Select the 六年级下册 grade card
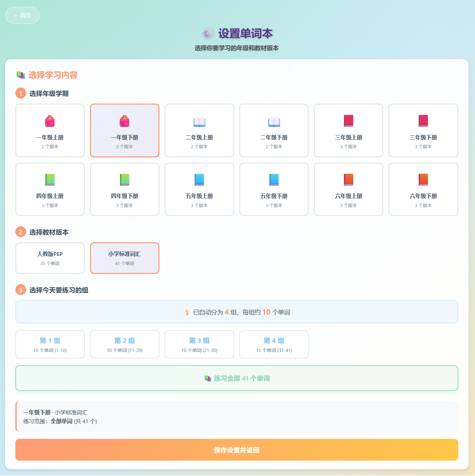The width and height of the screenshot is (475, 476). pos(423,189)
